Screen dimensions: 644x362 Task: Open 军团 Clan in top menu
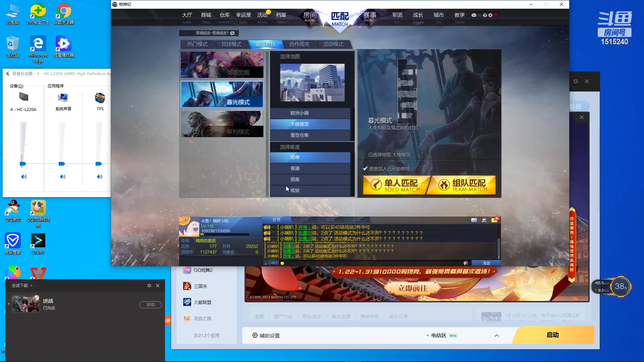point(397,17)
